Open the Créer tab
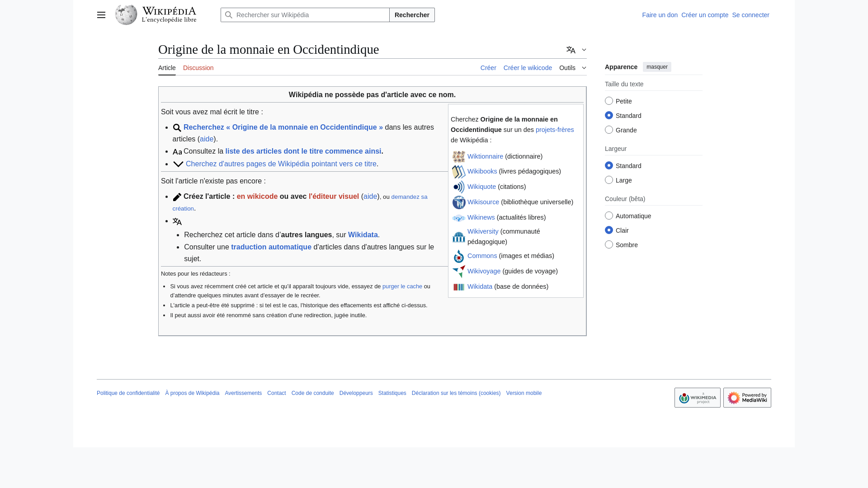Screen dimensions: 868x488 pos(488,68)
